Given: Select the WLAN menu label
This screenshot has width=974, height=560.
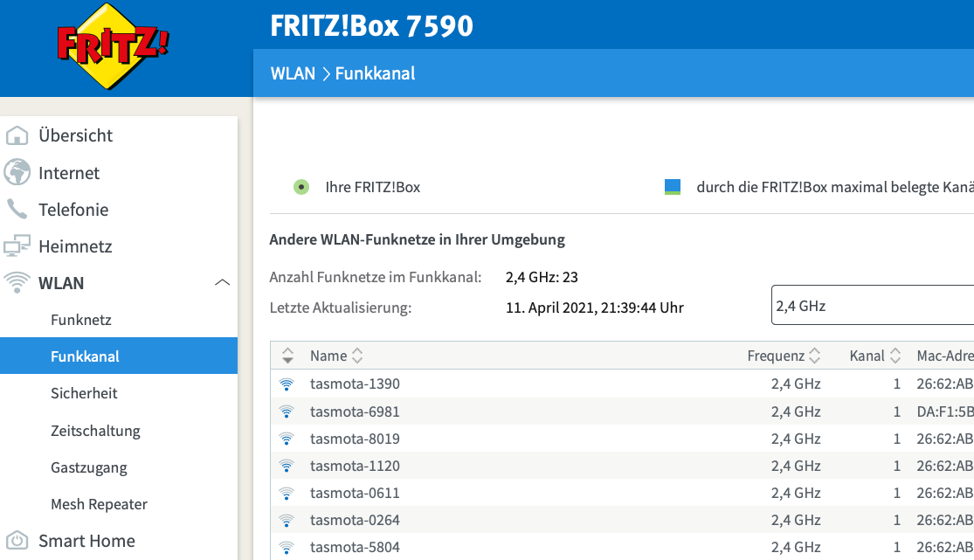Looking at the screenshot, I should click(x=61, y=283).
